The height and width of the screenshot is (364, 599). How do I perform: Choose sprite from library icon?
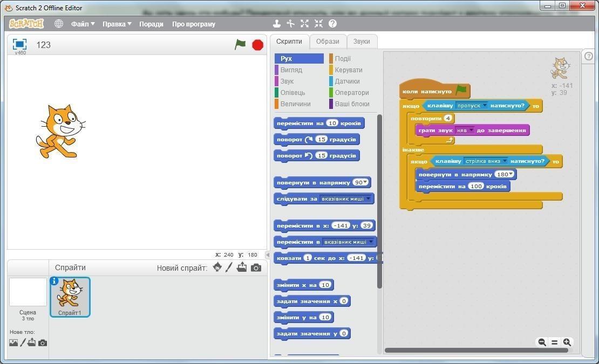click(x=217, y=267)
